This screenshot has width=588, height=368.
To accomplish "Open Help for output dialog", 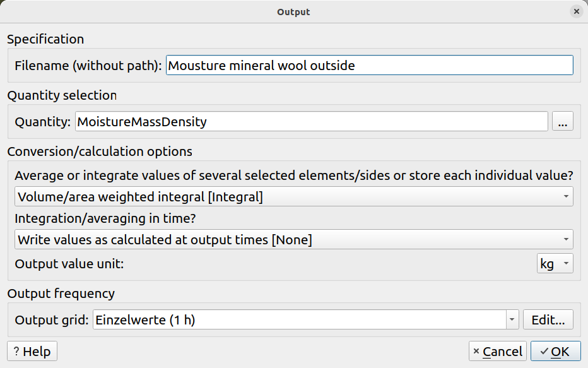I will coord(32,351).
